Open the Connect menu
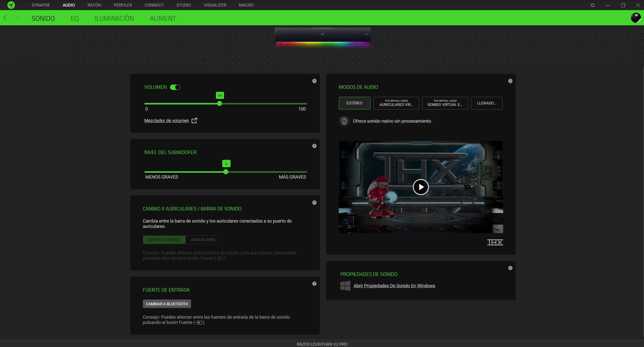644x347 pixels. (x=154, y=5)
